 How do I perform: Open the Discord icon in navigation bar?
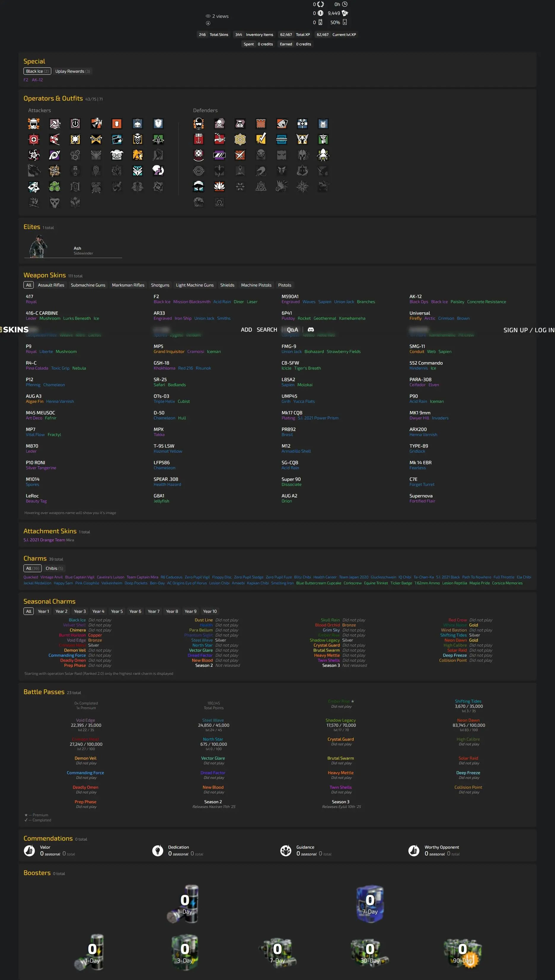click(x=311, y=330)
